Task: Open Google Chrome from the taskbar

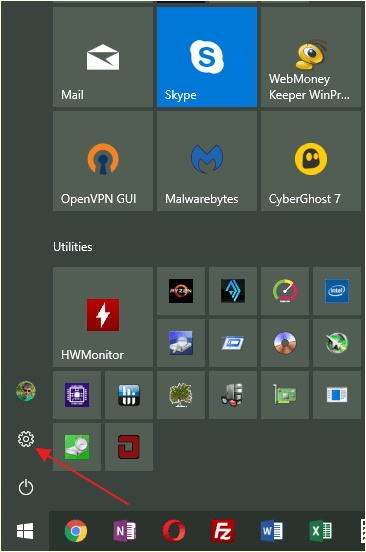Action: [76, 531]
